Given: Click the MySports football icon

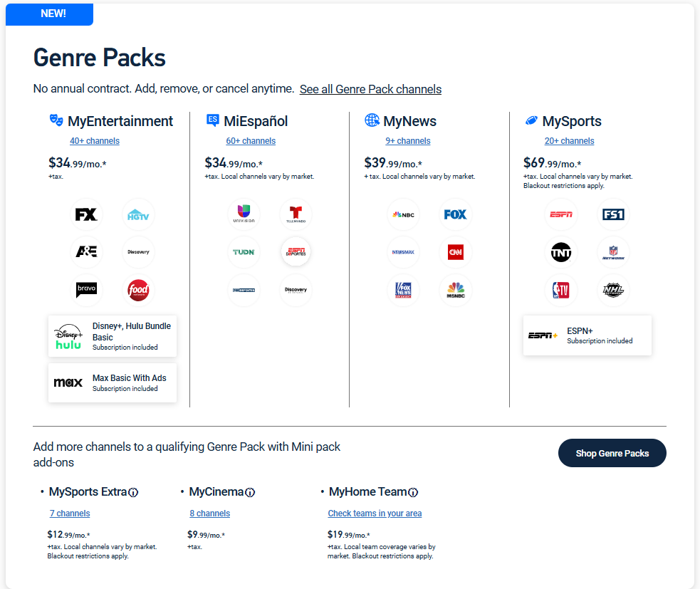Looking at the screenshot, I should pyautogui.click(x=531, y=120).
